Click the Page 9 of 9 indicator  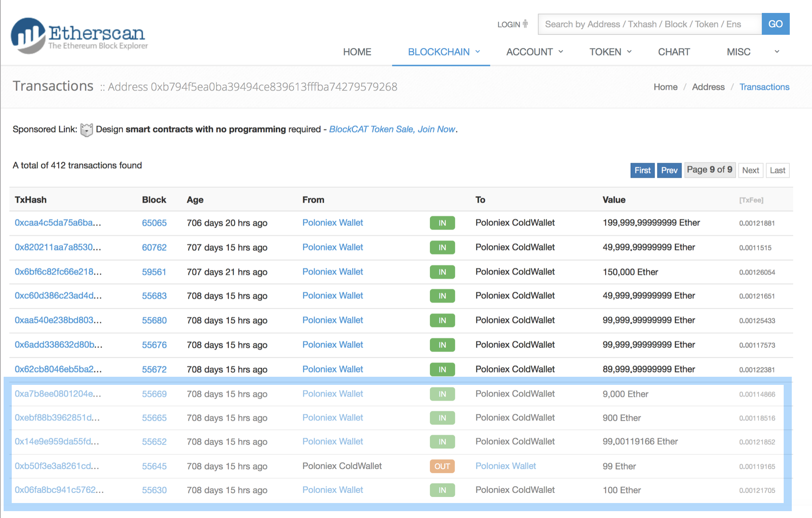[710, 170]
